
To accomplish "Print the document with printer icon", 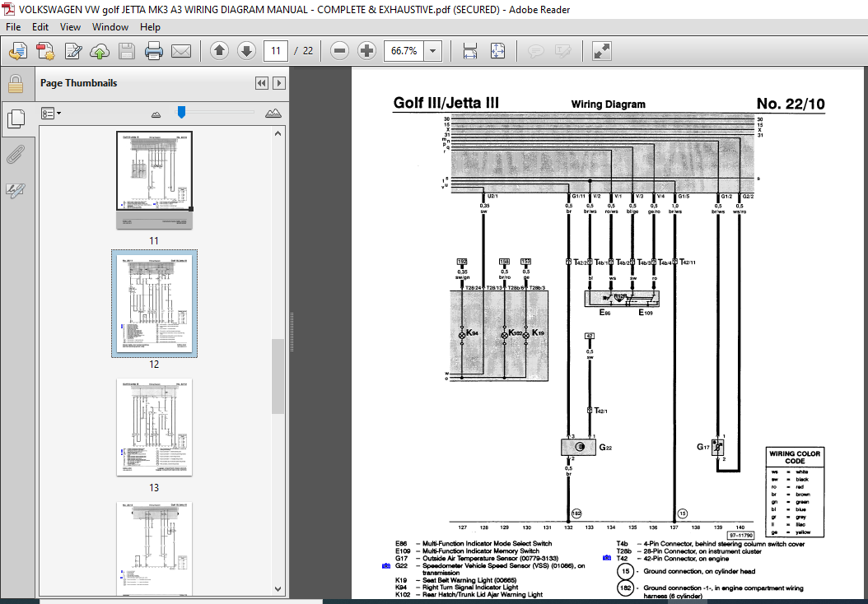I will [x=154, y=52].
